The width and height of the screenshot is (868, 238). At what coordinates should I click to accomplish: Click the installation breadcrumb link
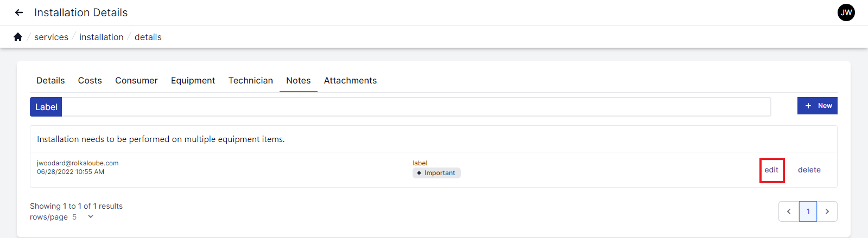102,37
